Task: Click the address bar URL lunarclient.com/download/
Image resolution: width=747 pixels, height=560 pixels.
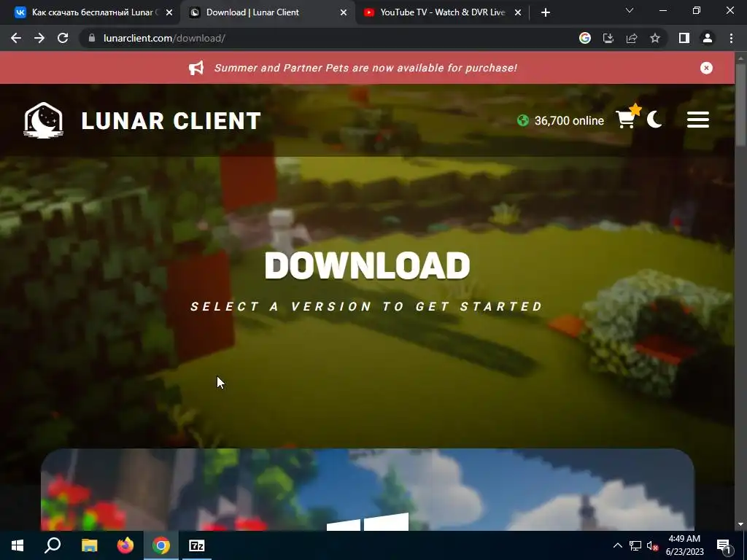Action: 164,38
